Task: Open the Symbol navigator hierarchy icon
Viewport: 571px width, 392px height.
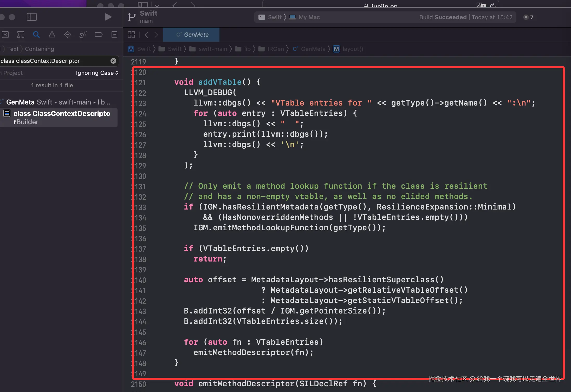Action: coord(21,35)
